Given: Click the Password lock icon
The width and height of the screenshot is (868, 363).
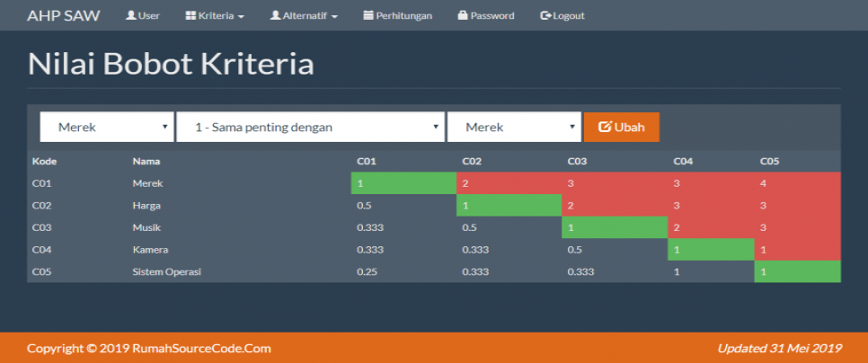Looking at the screenshot, I should (463, 15).
